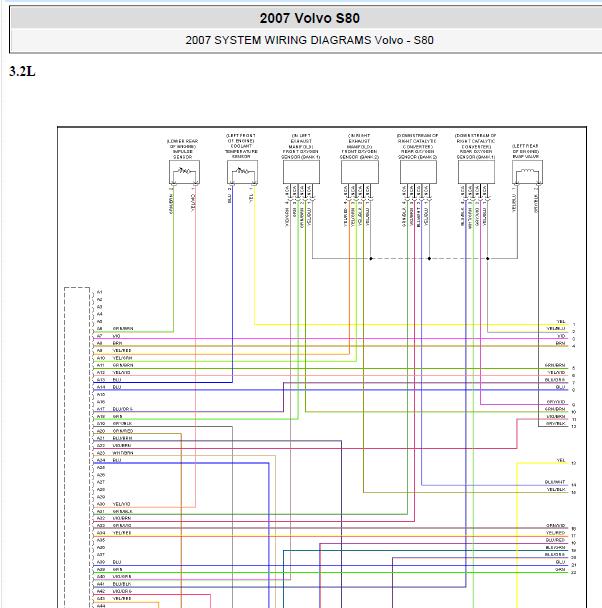The image size is (602, 608).
Task: Click the Pump Valve caption text
Action: pos(526,151)
